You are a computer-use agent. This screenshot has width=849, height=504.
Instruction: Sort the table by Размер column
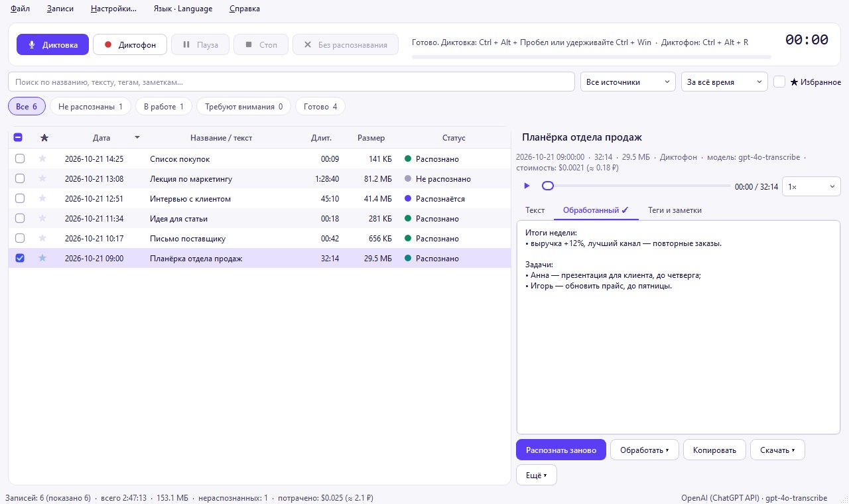pos(371,138)
